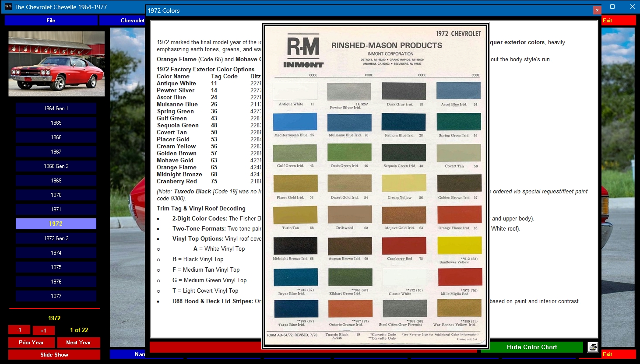Image resolution: width=640 pixels, height=364 pixels.
Task: Click the Driftwood swatch in the chart
Action: [x=349, y=215]
